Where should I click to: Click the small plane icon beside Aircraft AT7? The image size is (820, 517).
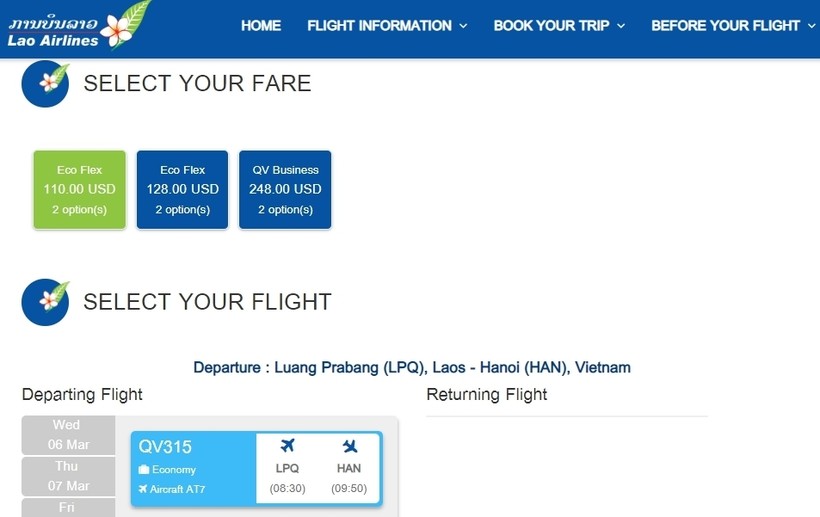[x=143, y=489]
